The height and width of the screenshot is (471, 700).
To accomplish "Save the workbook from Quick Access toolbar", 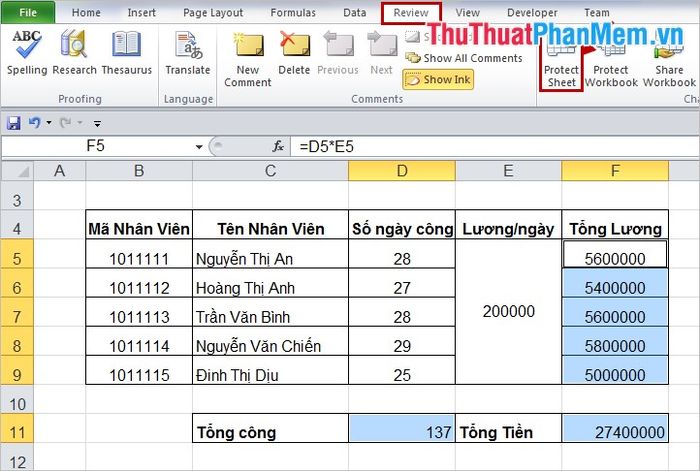I will pos(14,123).
